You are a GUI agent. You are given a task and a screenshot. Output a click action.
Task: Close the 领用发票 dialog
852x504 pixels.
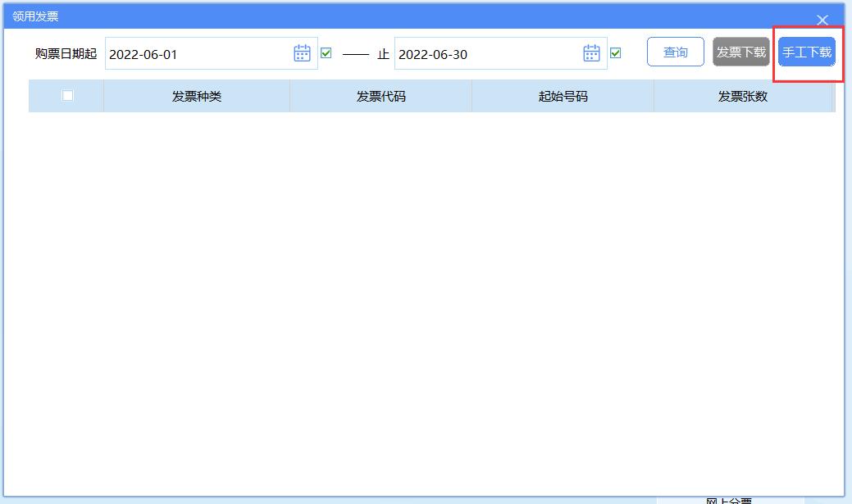[x=822, y=20]
